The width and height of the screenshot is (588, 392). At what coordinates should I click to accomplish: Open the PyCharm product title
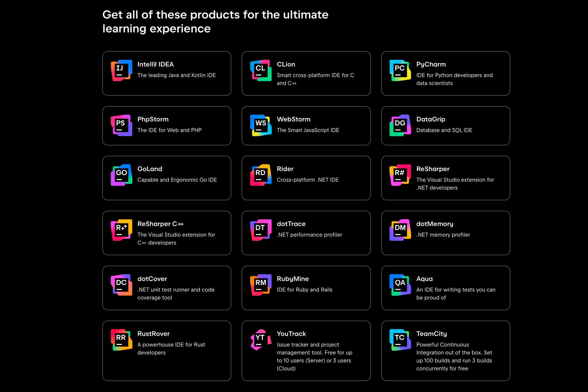coord(431,64)
